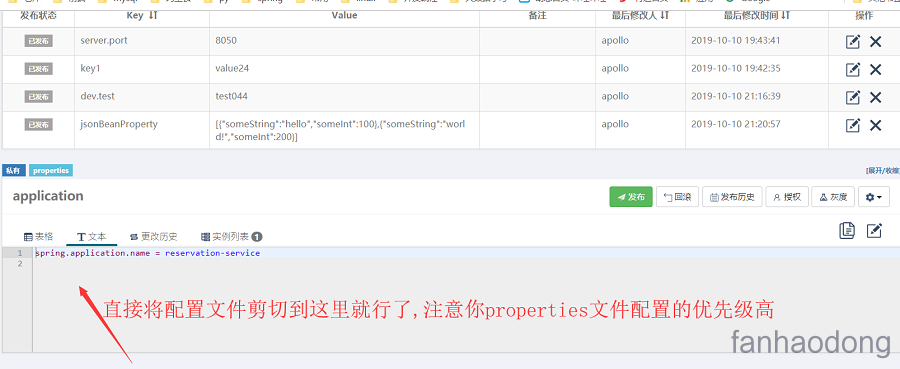Viewport: 900px width, 369px height.
Task: Edit the dev.test row
Action: 853,98
